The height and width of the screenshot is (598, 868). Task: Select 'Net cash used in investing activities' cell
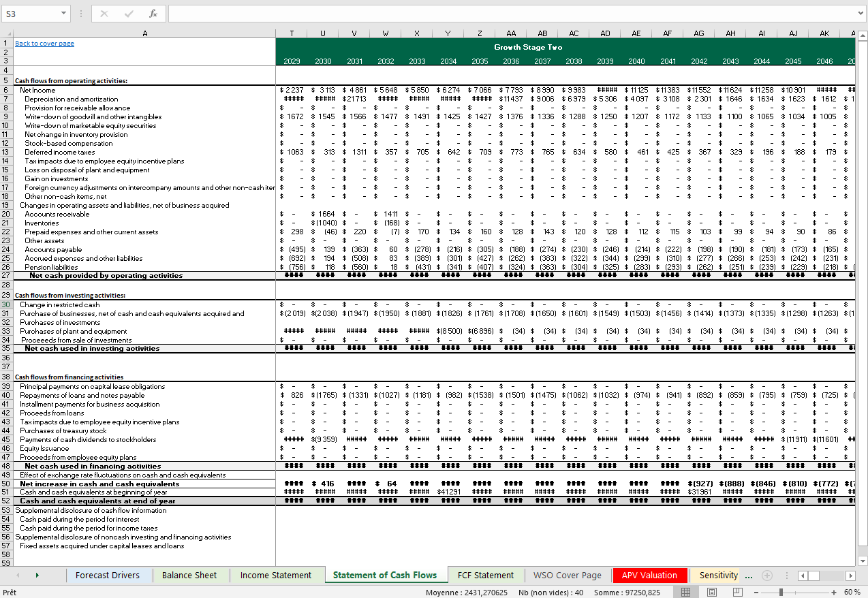click(x=92, y=348)
